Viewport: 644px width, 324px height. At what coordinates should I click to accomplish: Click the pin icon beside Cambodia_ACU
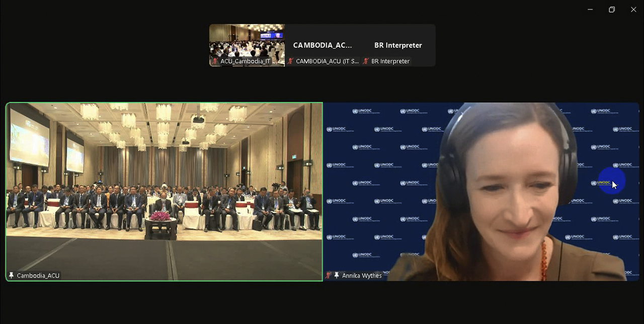click(12, 276)
